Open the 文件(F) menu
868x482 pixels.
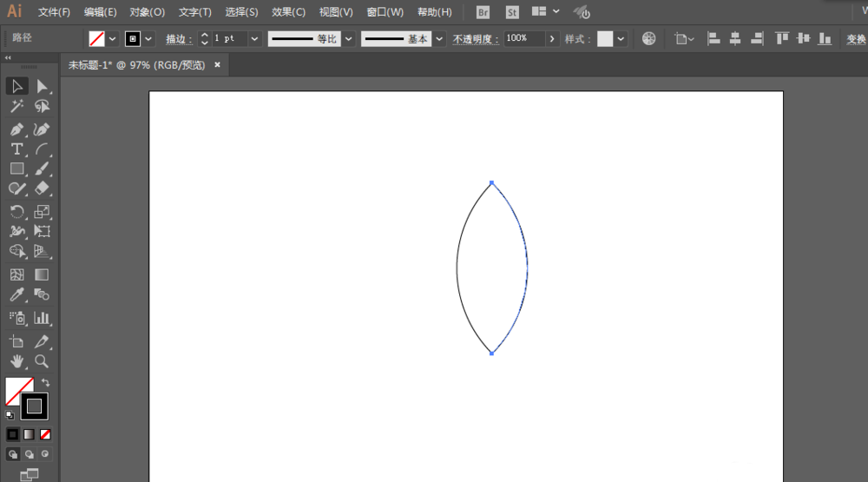click(x=54, y=12)
